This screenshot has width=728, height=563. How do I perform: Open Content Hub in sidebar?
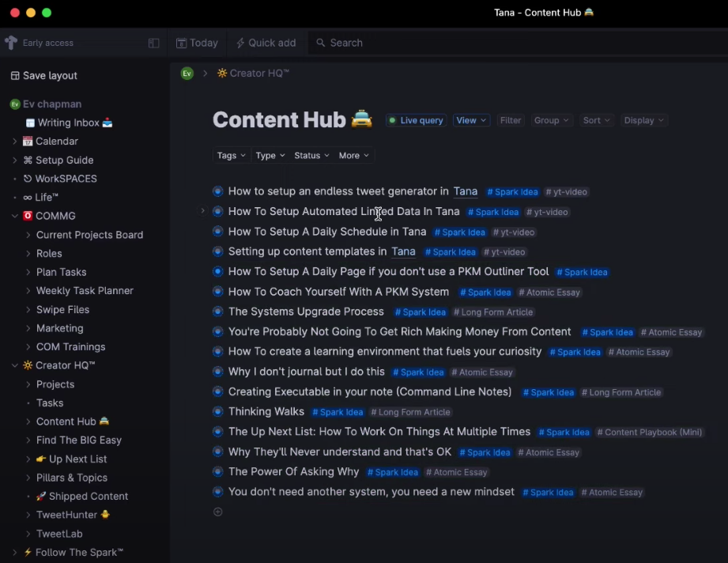[73, 421]
